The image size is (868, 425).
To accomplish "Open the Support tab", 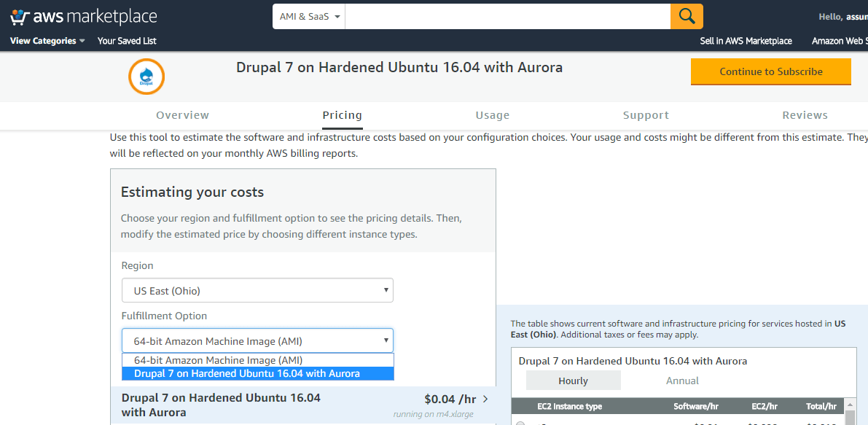I will click(x=646, y=115).
